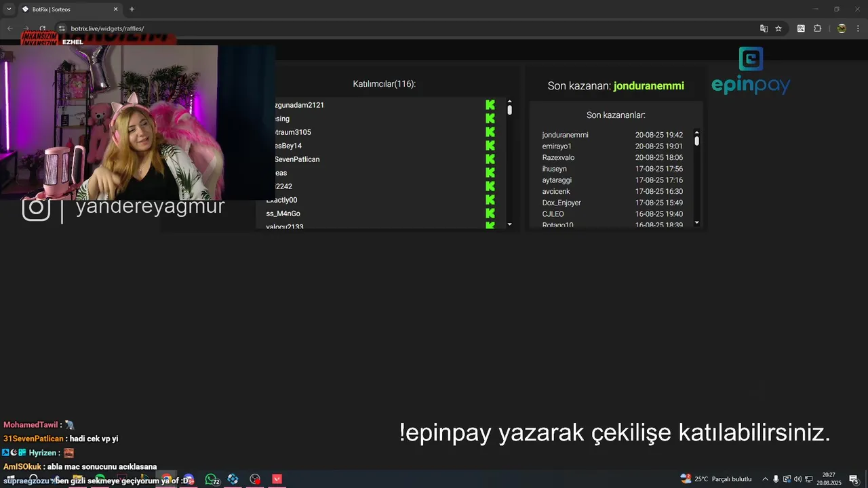Screen dimensions: 868x488
Task: Open the Windows notification center
Action: click(x=854, y=479)
